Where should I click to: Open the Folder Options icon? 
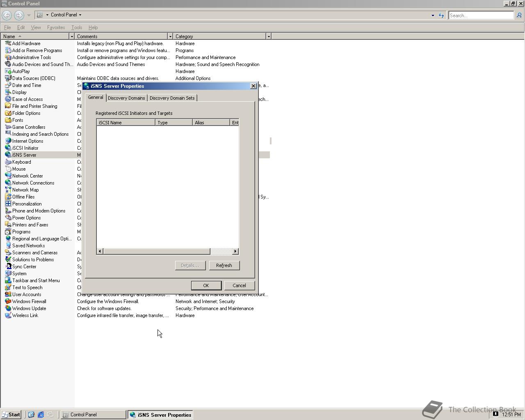(8, 113)
